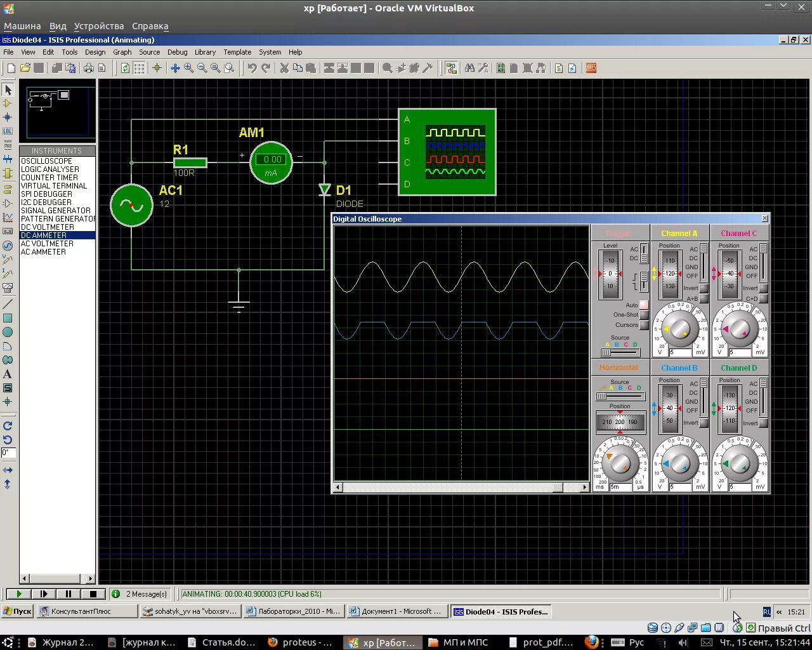Toggle the Auto trigger button
The image size is (812, 650).
[644, 305]
